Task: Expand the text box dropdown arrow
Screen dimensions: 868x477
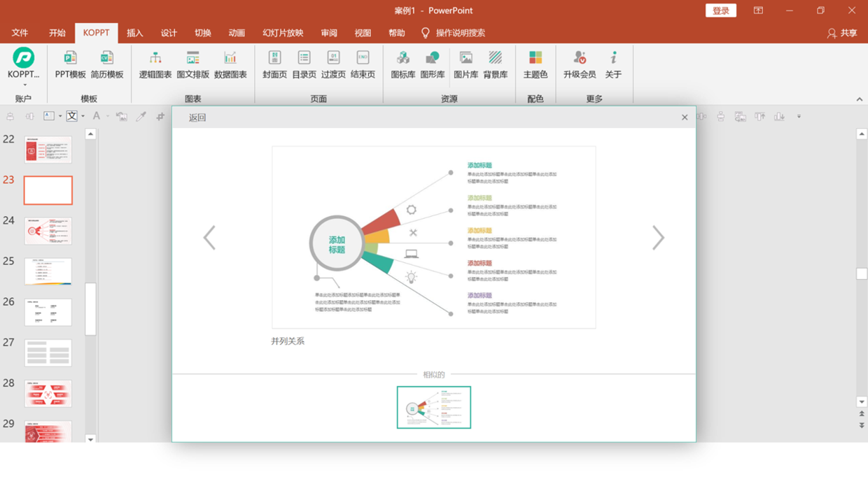Action: pyautogui.click(x=60, y=117)
